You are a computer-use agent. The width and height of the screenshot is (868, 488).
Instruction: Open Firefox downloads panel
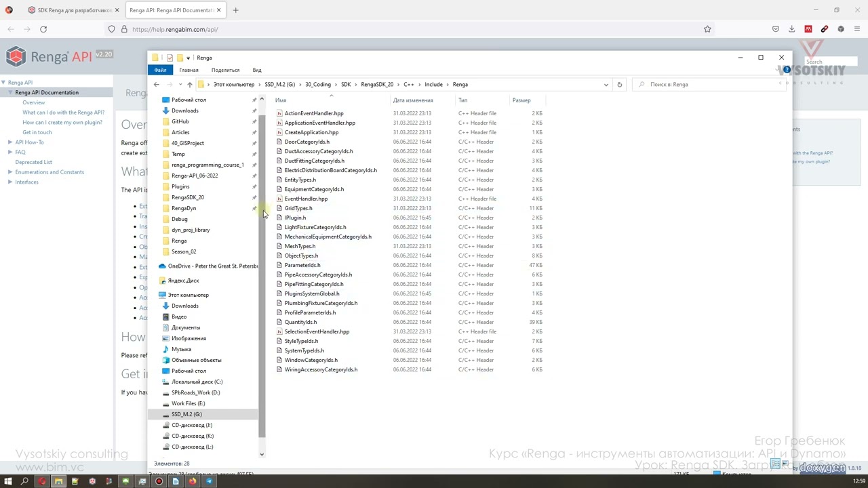point(791,29)
